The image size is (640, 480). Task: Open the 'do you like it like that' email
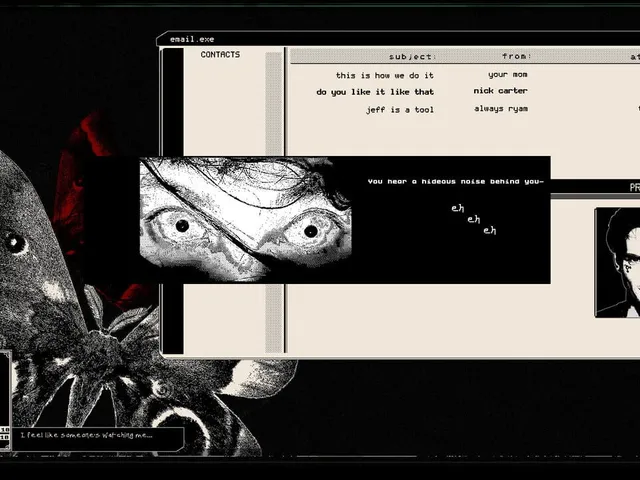[375, 92]
